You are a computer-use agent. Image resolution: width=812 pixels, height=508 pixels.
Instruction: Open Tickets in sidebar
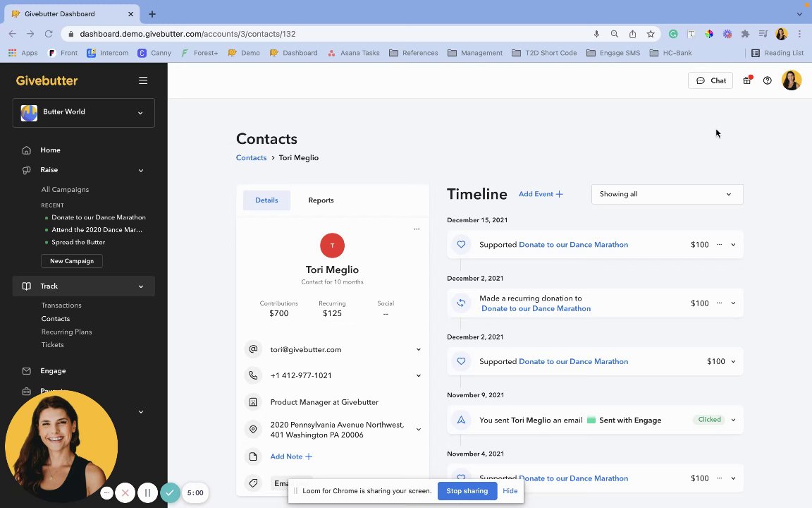(52, 345)
